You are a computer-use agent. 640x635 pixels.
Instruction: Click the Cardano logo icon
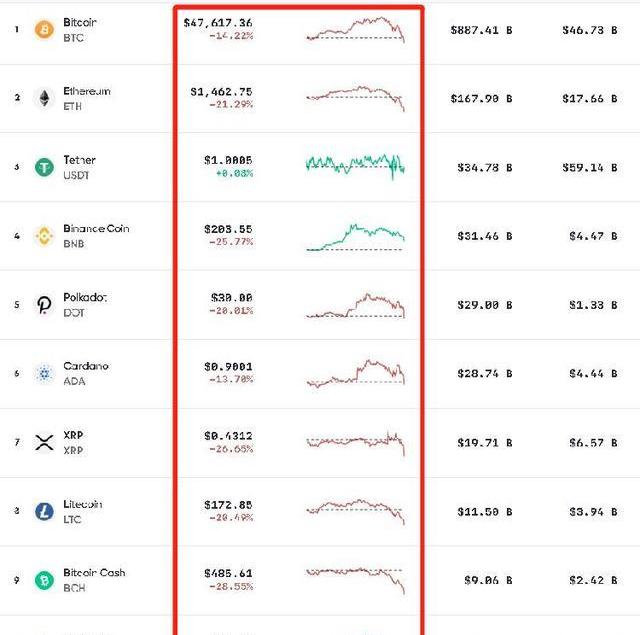(x=44, y=373)
